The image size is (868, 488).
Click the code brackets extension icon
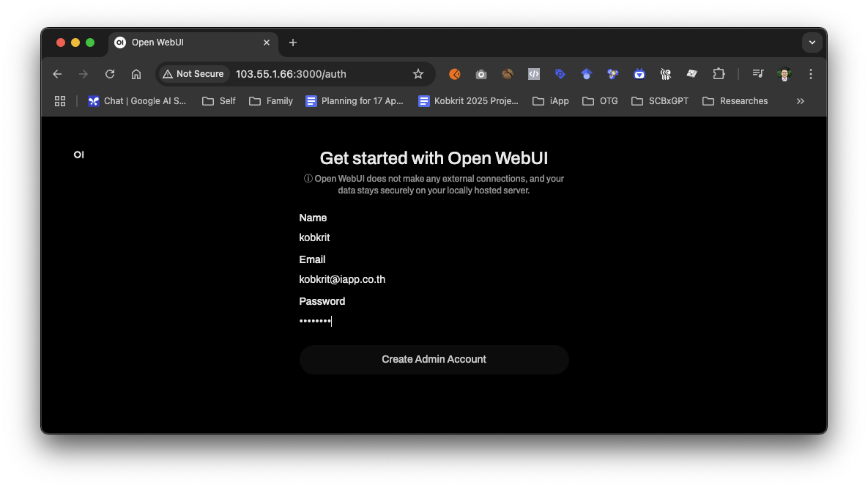pos(534,74)
